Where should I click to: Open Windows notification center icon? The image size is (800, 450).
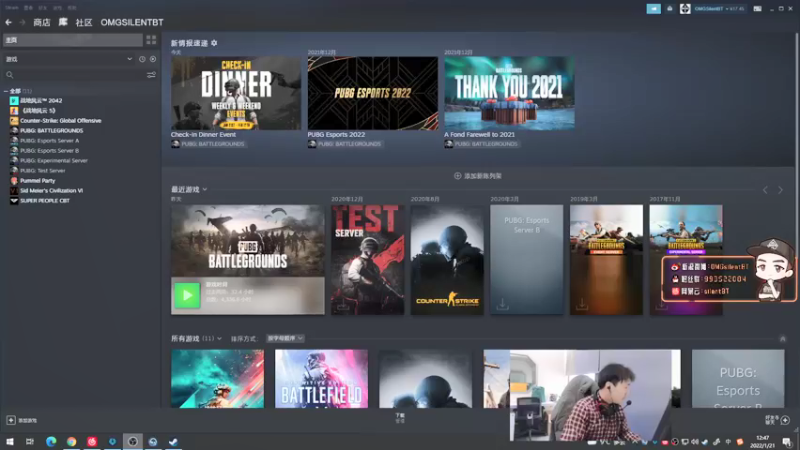tap(787, 442)
